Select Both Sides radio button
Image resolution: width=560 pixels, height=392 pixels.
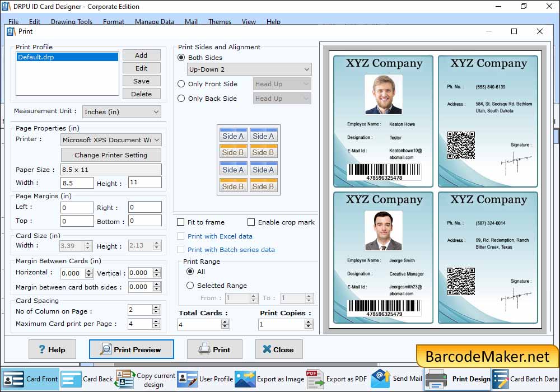[x=181, y=58]
